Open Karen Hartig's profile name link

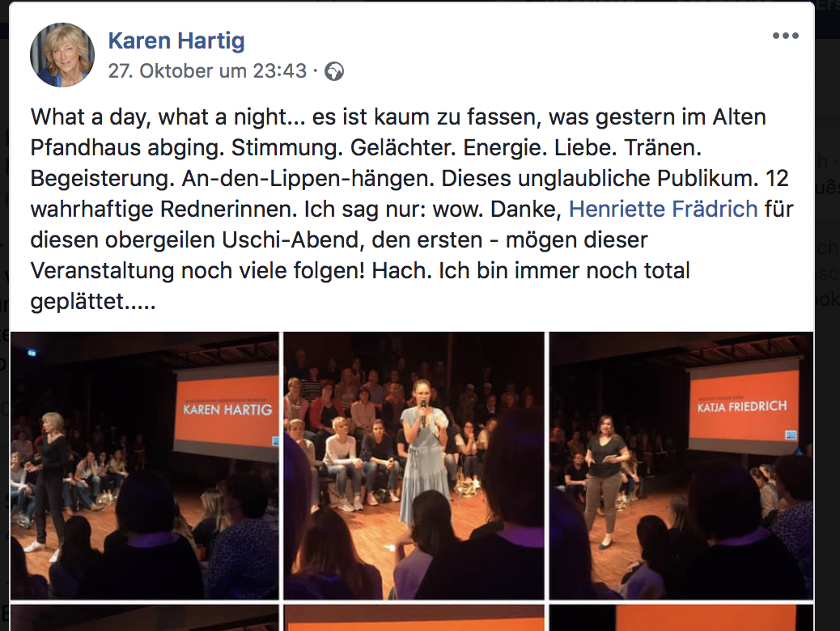pyautogui.click(x=176, y=40)
